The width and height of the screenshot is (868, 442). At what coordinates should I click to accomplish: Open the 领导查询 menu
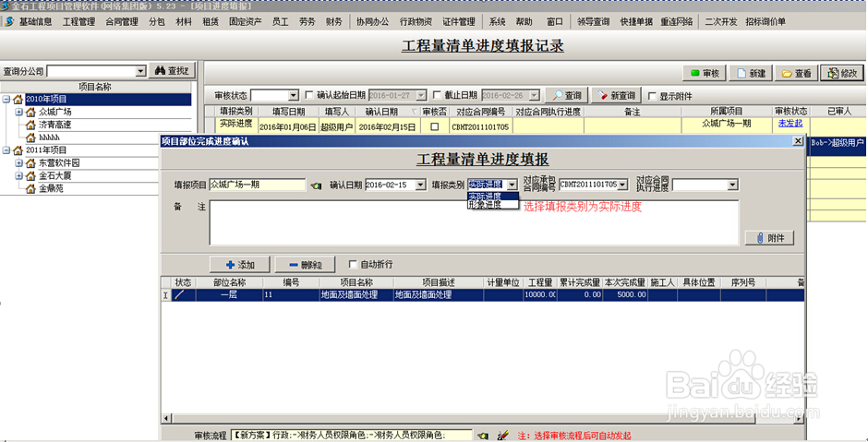click(x=593, y=21)
